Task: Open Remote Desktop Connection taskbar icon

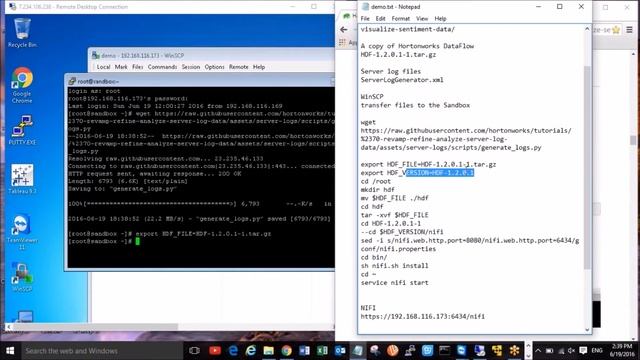Action: [x=480, y=351]
